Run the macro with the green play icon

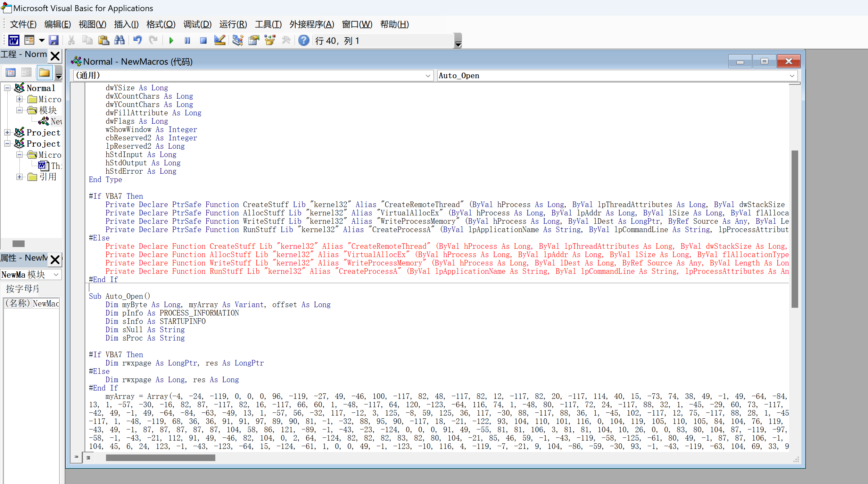pyautogui.click(x=171, y=41)
